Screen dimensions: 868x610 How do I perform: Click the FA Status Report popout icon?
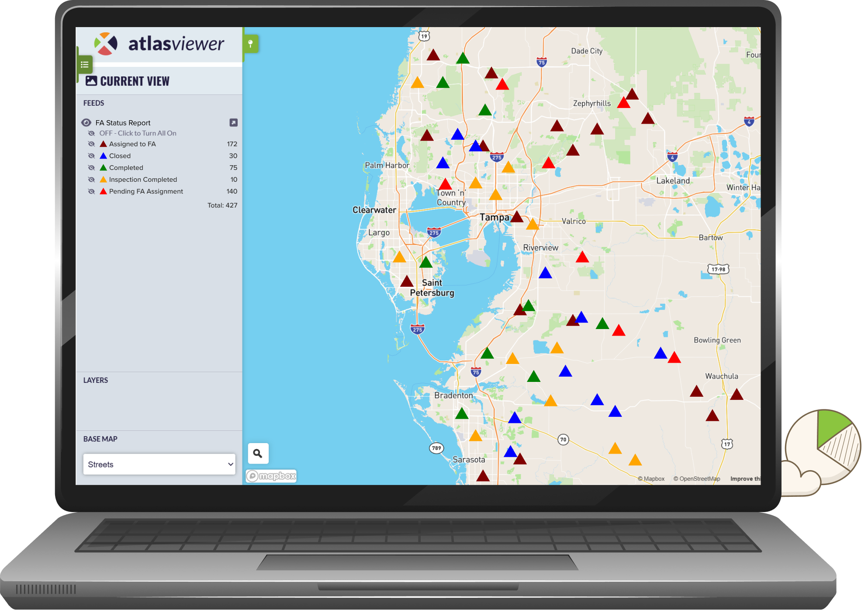point(234,123)
